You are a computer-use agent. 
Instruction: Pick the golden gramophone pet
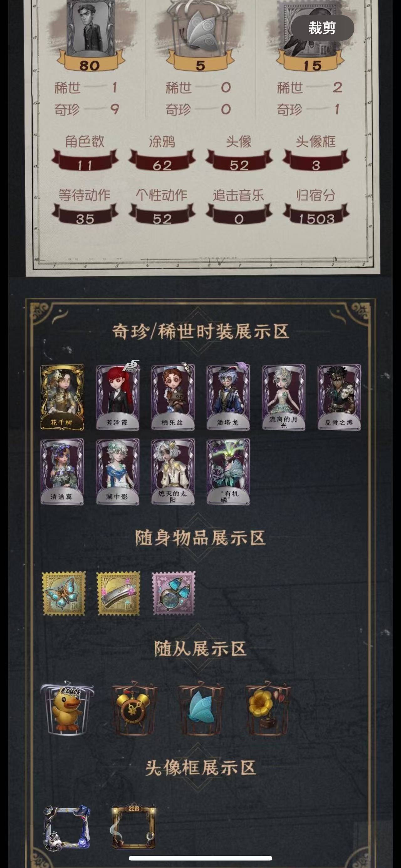(268, 707)
